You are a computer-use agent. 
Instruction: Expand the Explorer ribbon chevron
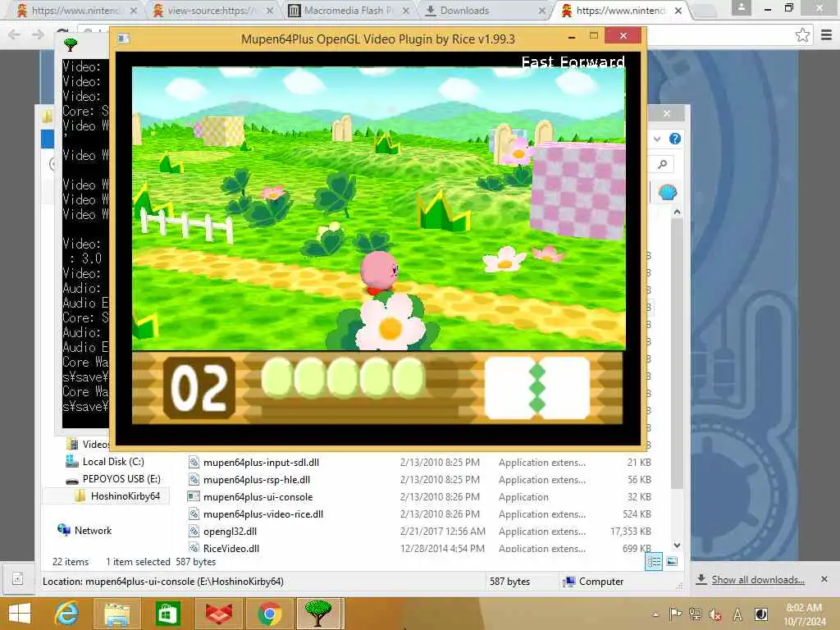[657, 139]
